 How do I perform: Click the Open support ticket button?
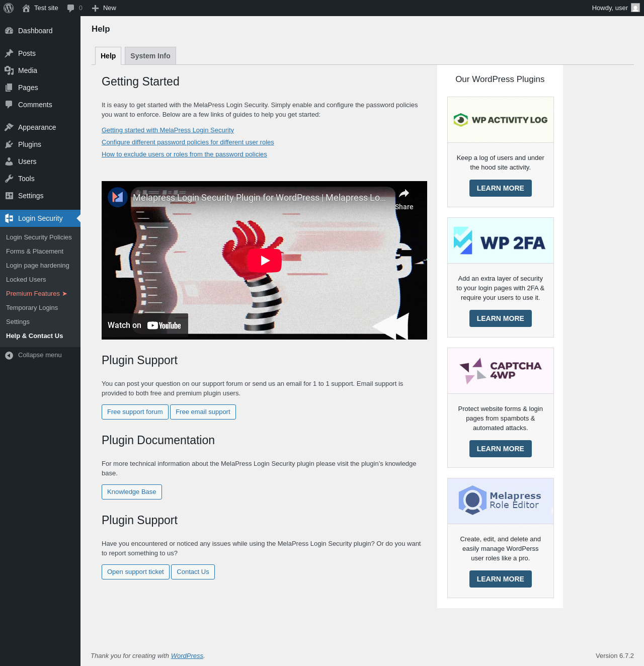[x=135, y=572]
